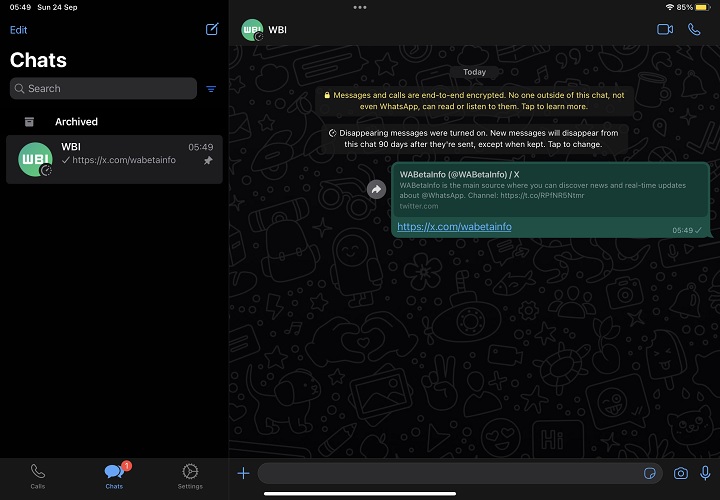Open the chat list filter icon

(211, 89)
